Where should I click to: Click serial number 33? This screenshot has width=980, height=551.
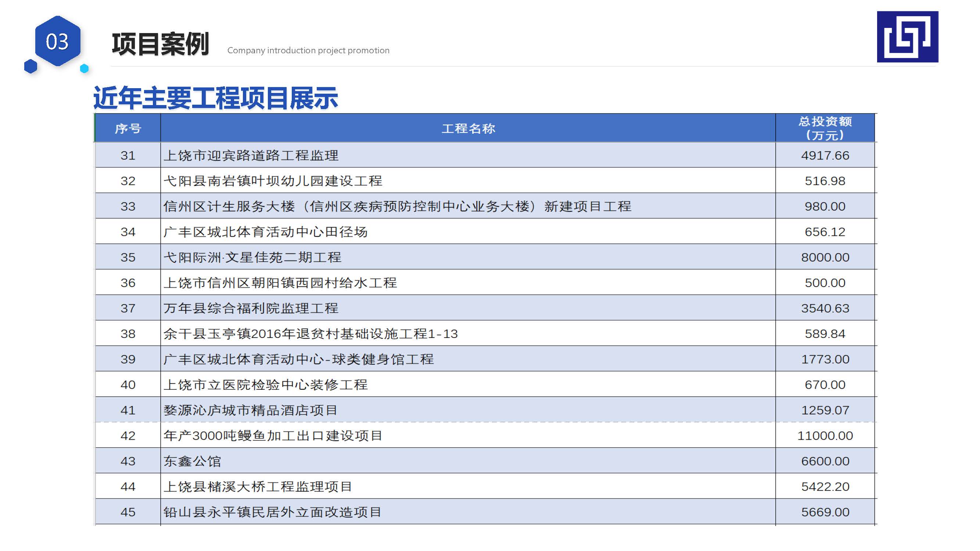coord(128,206)
